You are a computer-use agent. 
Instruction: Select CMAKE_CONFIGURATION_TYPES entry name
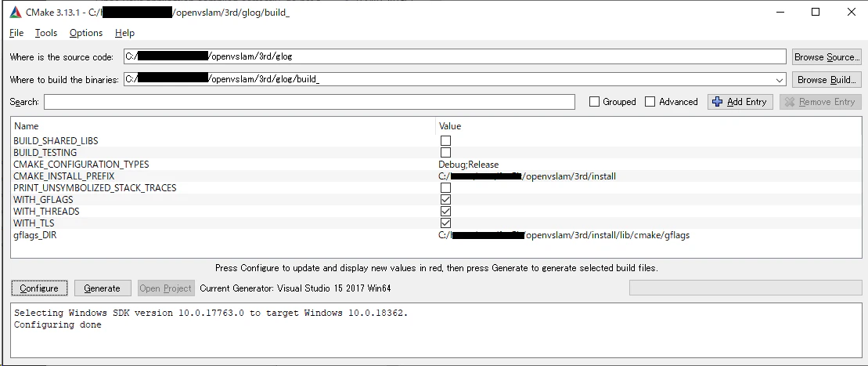coord(81,165)
